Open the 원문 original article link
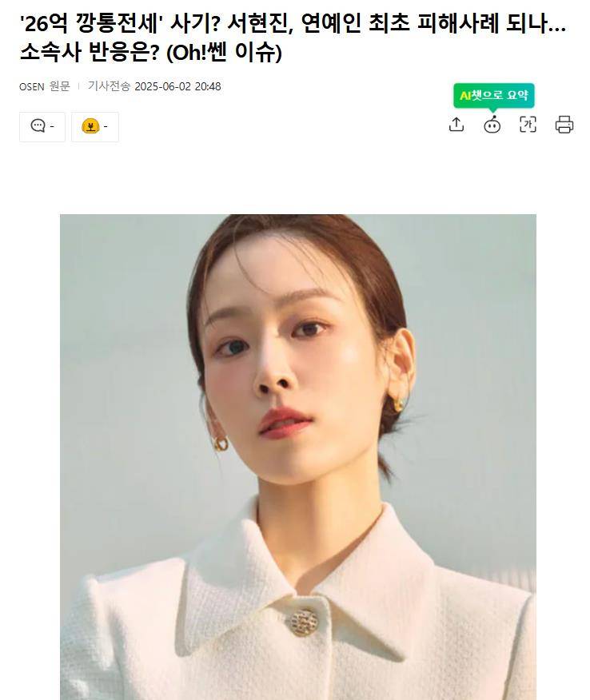 pyautogui.click(x=60, y=86)
